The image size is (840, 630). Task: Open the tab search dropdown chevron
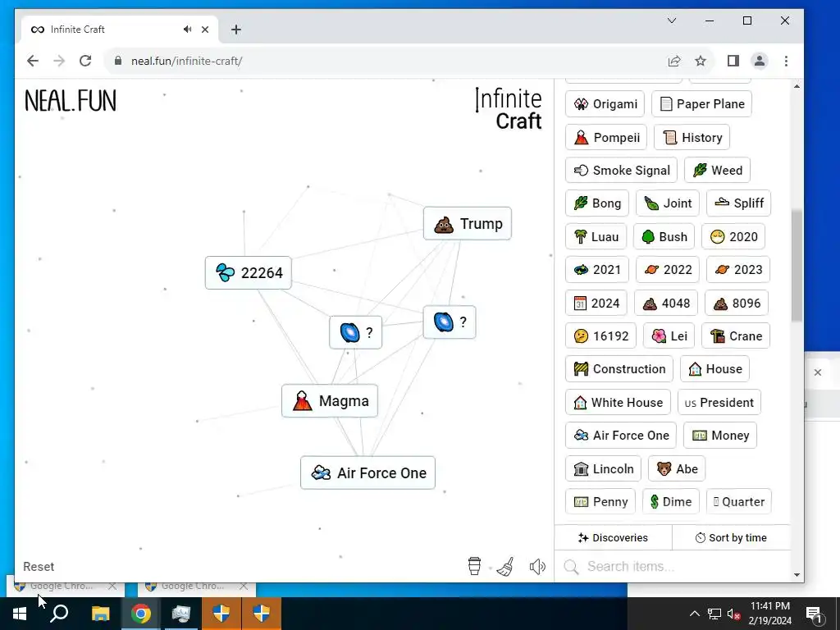tap(672, 21)
